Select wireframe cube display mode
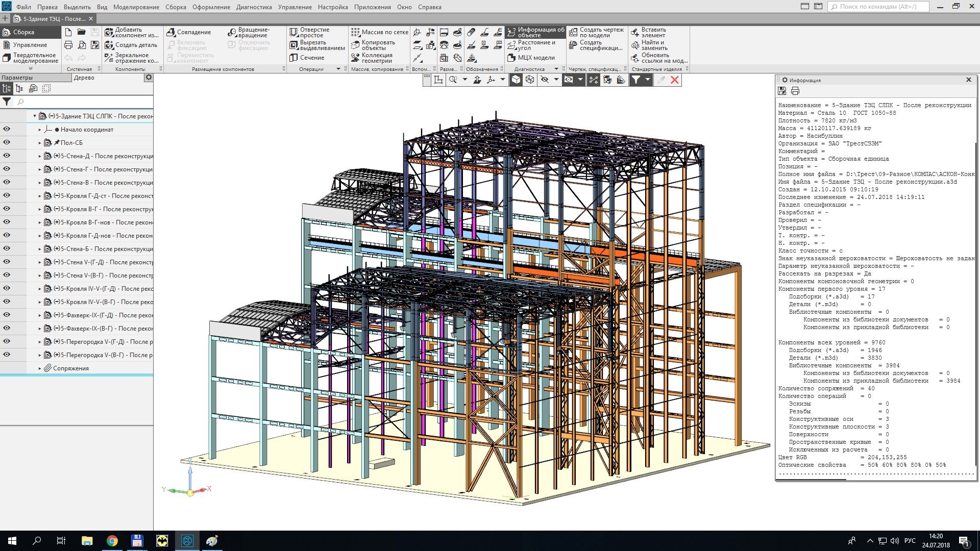980x551 pixels. tap(530, 80)
